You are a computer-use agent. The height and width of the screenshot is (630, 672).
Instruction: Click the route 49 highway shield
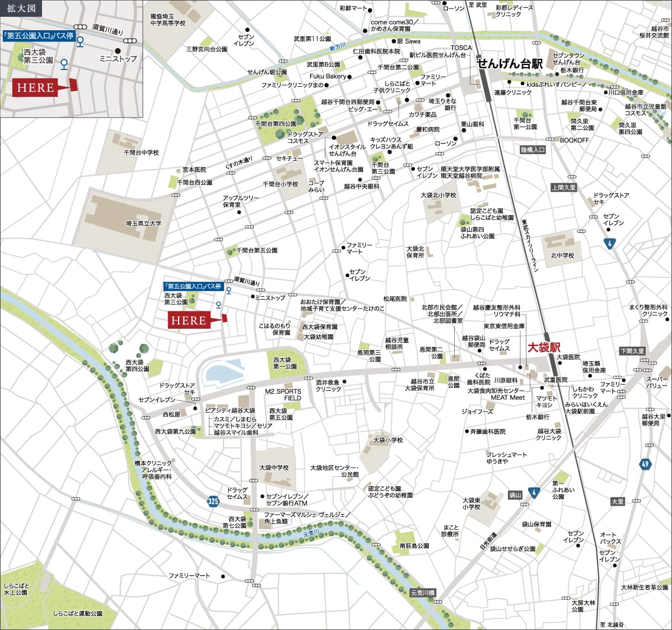click(645, 464)
